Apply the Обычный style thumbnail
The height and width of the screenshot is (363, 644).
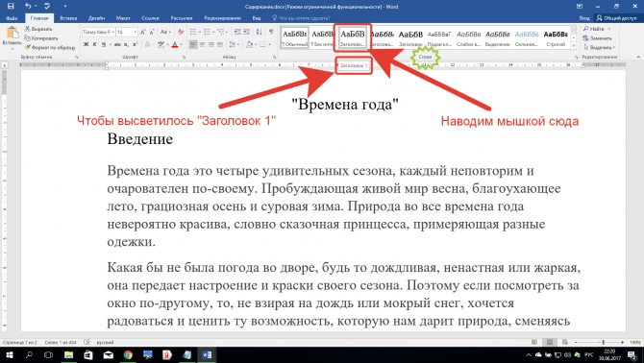click(x=295, y=37)
